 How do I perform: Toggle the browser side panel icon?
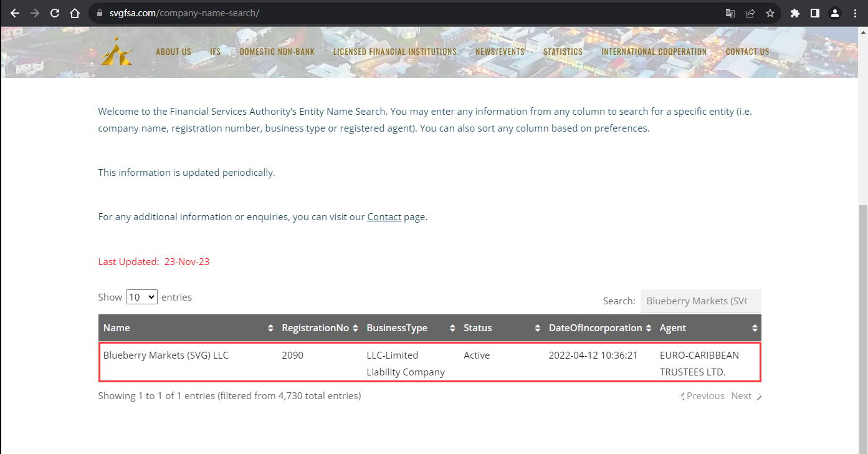click(814, 13)
